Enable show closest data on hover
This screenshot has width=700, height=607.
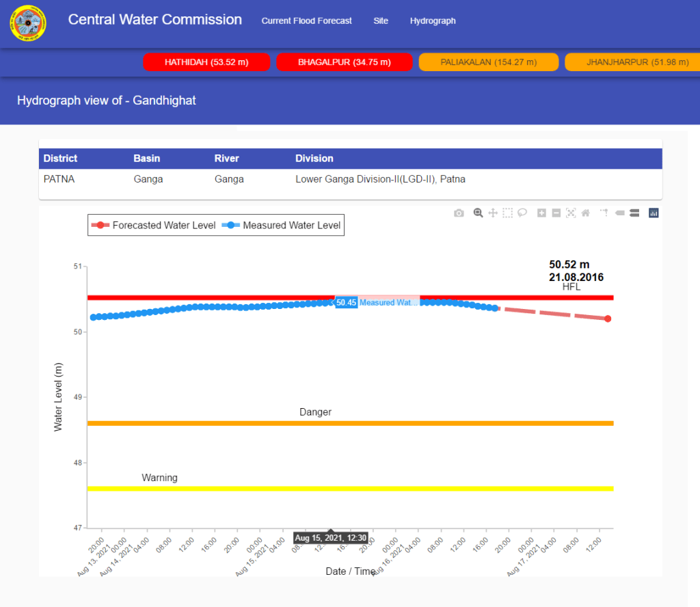point(619,213)
